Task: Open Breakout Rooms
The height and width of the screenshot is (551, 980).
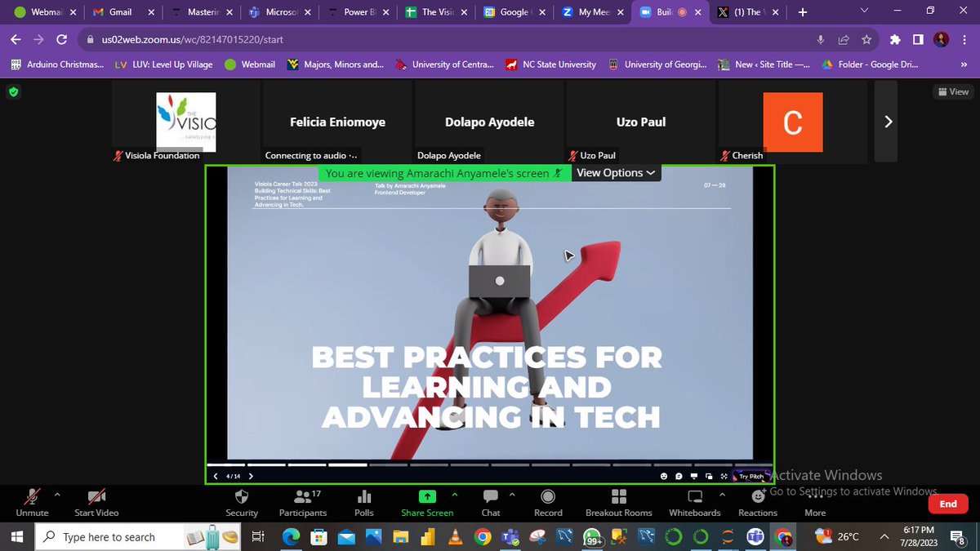Action: point(619,503)
